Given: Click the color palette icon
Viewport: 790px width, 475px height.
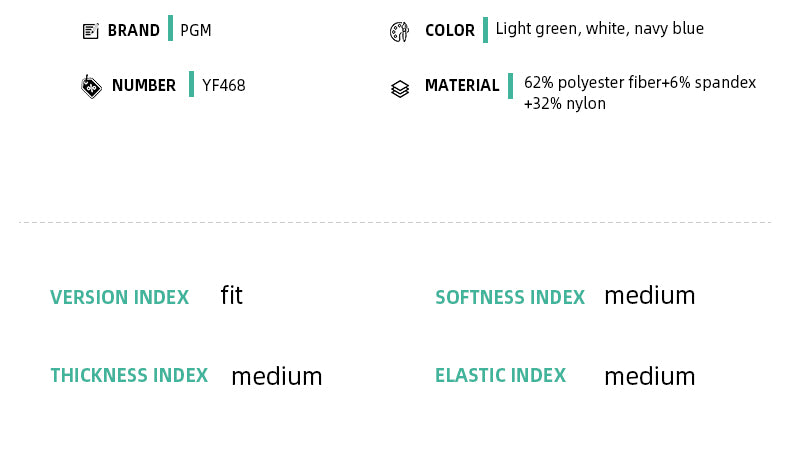Looking at the screenshot, I should 399,32.
